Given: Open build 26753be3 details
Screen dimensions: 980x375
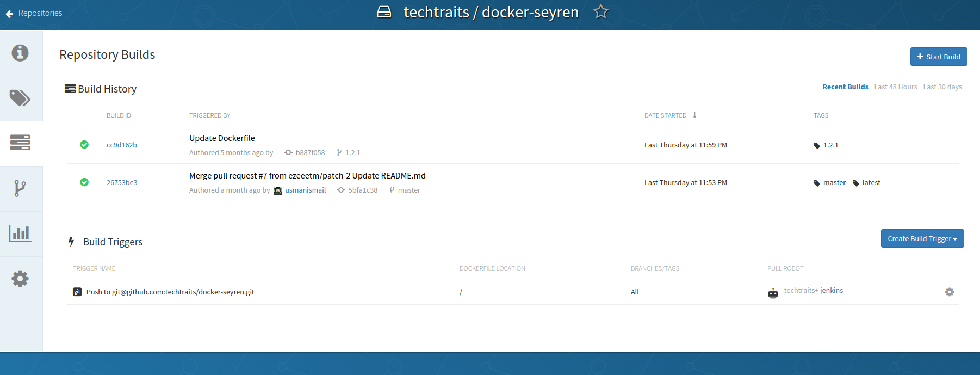Looking at the screenshot, I should pos(122,183).
